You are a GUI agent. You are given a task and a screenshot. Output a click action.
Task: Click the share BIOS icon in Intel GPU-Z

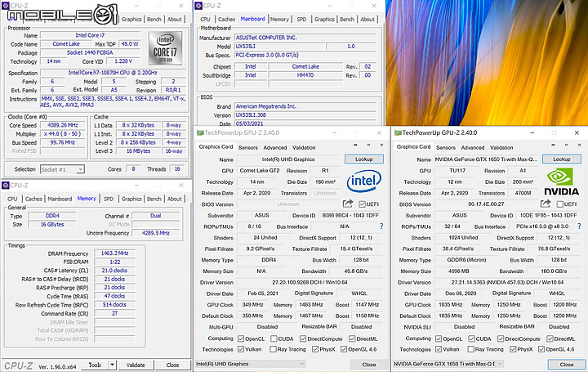348,204
